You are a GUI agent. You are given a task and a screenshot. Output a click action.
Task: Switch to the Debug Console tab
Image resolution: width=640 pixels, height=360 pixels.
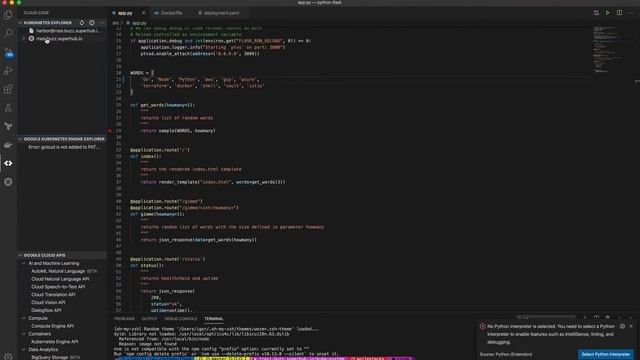coord(181,319)
